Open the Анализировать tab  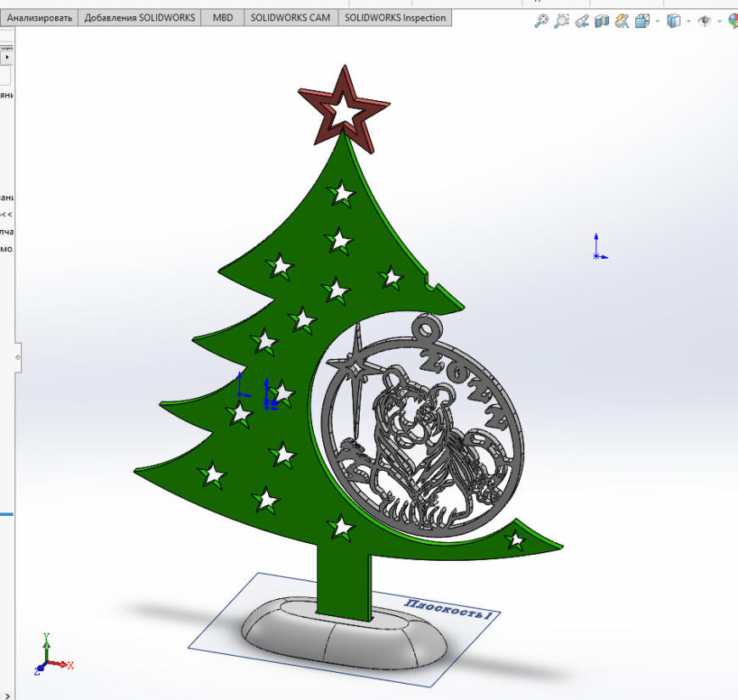click(x=40, y=18)
